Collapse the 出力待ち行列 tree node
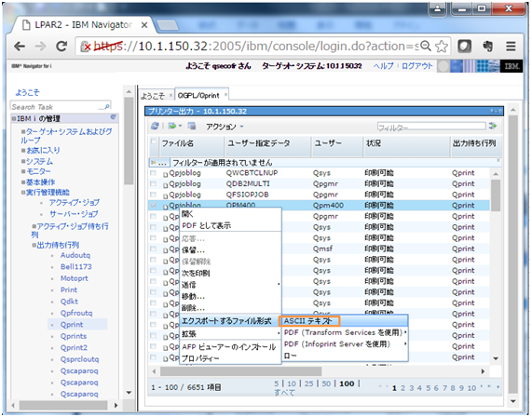The image size is (532, 417). (x=34, y=245)
